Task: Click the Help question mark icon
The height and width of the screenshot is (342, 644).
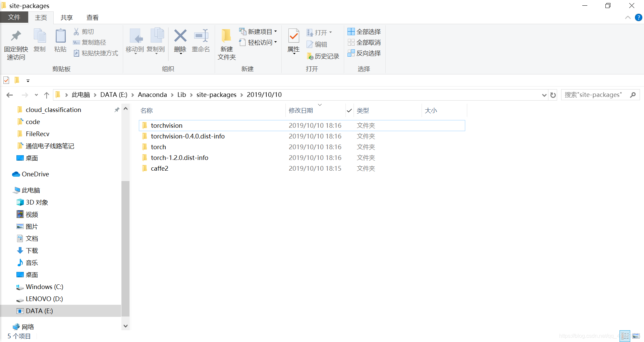Action: point(639,17)
